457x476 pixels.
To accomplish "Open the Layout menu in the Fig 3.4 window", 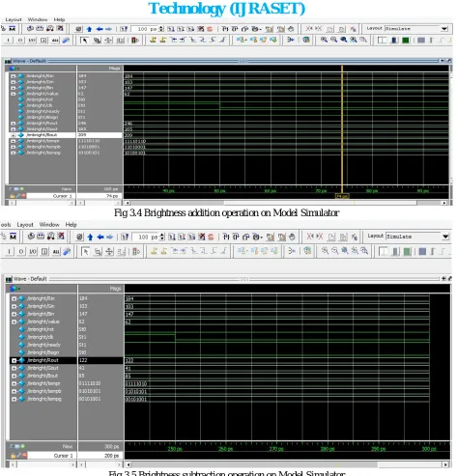I will pos(14,19).
